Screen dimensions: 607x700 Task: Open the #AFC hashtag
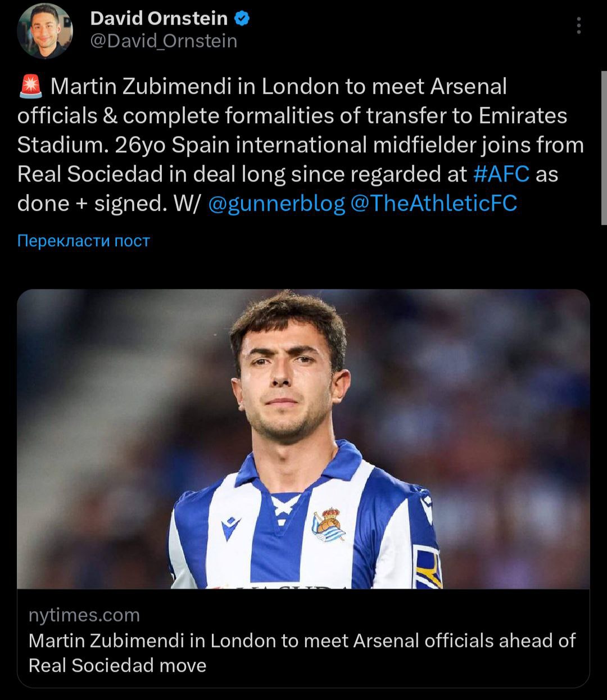coord(501,174)
